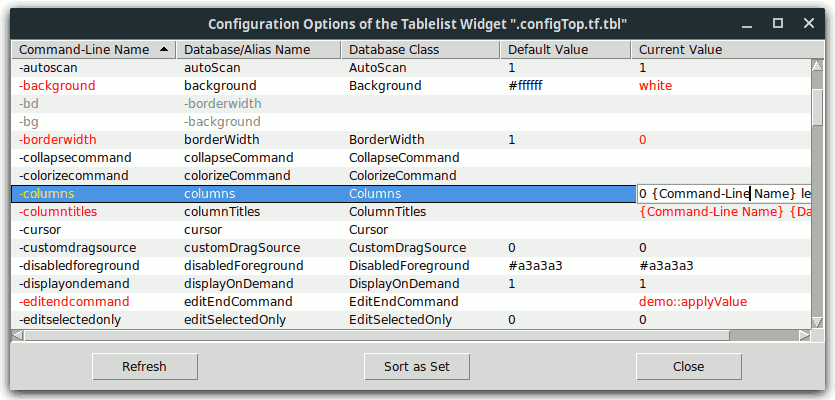Click the vertical scrollbar down arrow
Image resolution: width=835 pixels, height=400 pixels.
817,322
